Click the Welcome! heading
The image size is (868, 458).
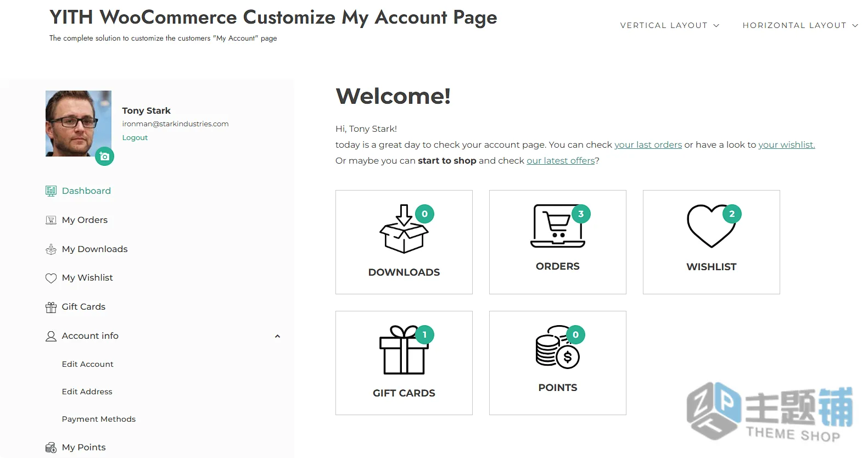coord(393,96)
